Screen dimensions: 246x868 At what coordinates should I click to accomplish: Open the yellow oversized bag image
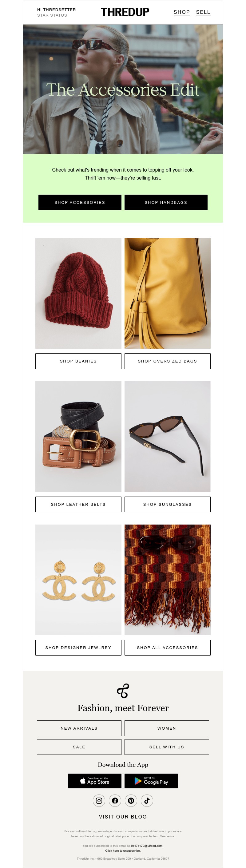tap(168, 293)
